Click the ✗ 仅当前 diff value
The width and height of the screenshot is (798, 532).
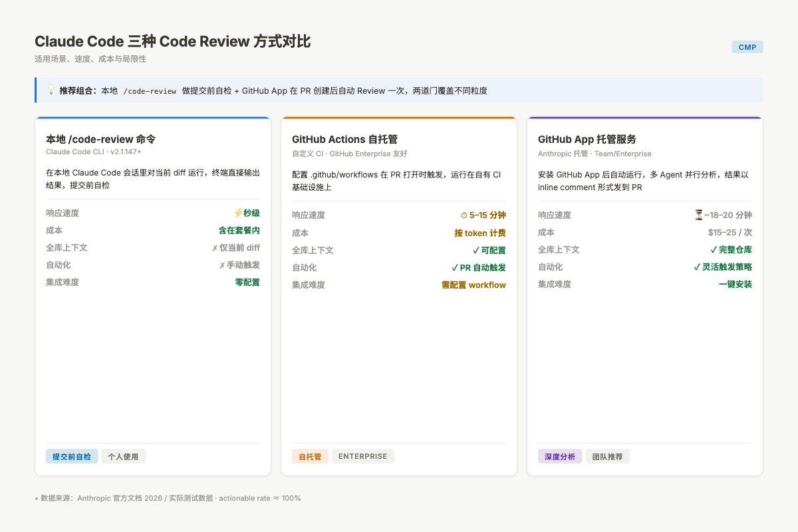[x=236, y=247]
